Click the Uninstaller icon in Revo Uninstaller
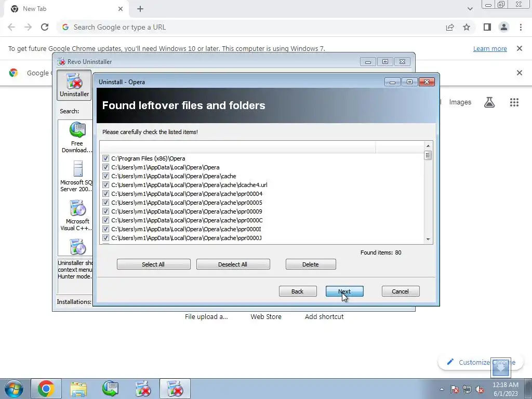 [74, 85]
